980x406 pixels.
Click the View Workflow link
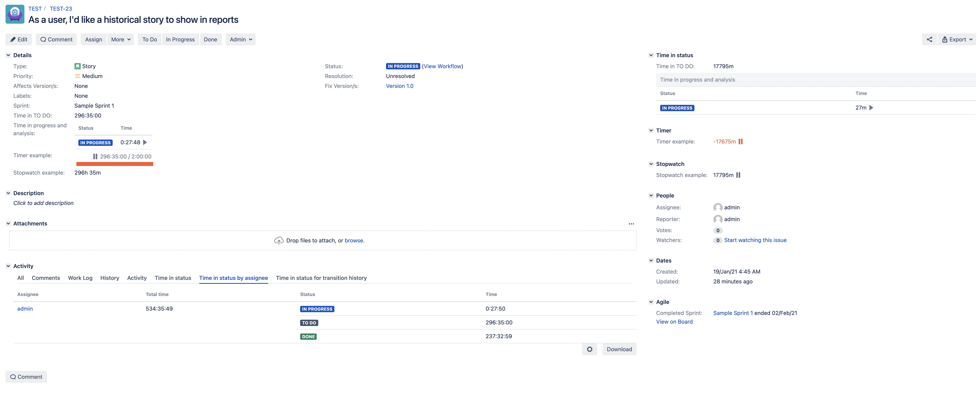click(x=443, y=66)
